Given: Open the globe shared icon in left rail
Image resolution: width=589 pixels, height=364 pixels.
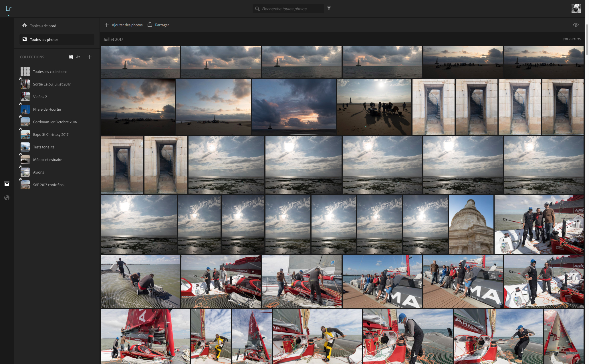Looking at the screenshot, I should [7, 198].
